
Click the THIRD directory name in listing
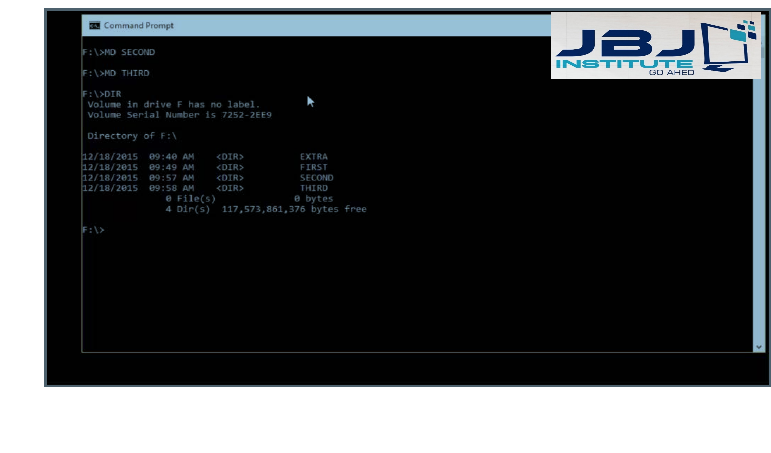pos(314,188)
